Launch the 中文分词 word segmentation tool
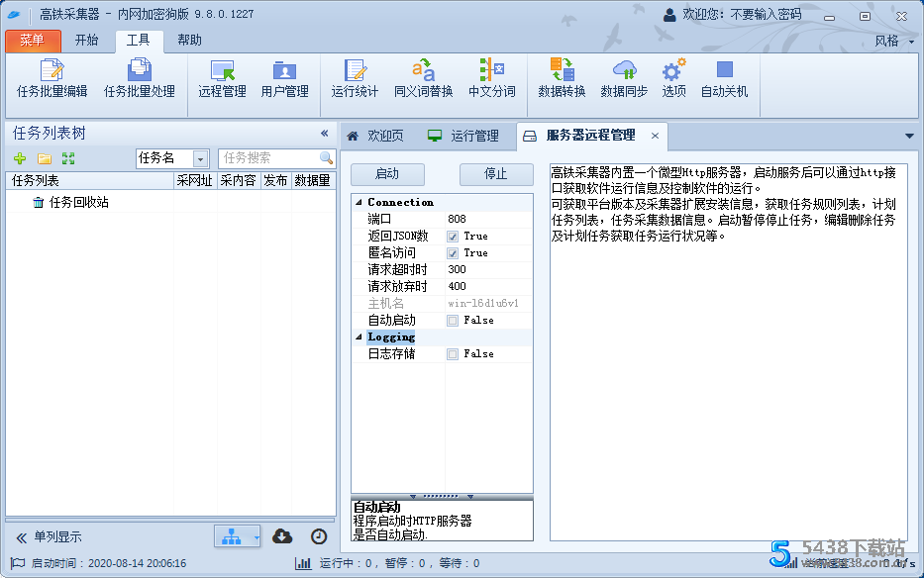924x578 pixels. (493, 81)
